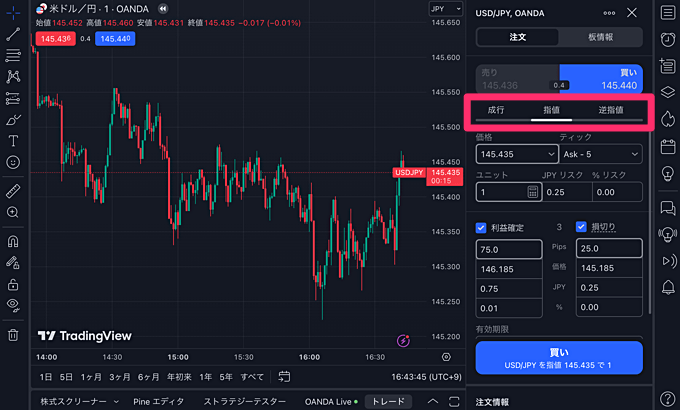Click the blue 買い place order button
The height and width of the screenshot is (410, 680).
point(559,358)
